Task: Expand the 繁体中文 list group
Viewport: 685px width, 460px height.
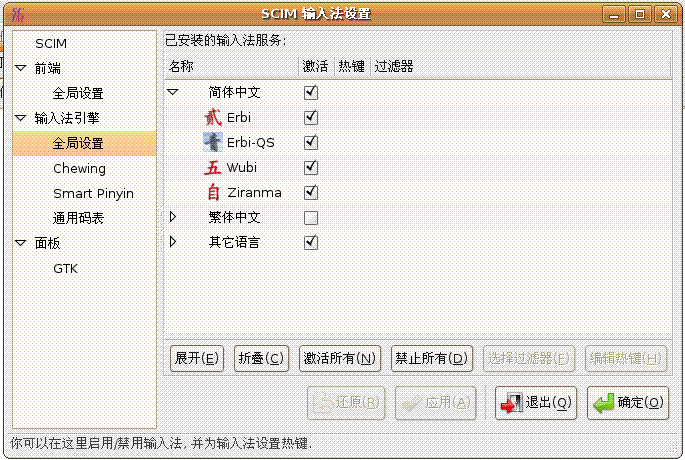Action: pyautogui.click(x=173, y=217)
